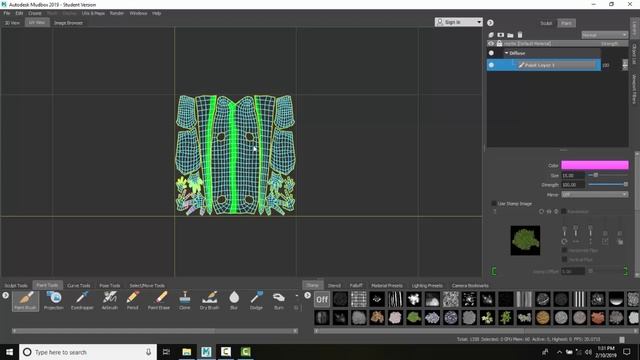Toggle the Randomize checkbox
This screenshot has width=640, height=360.
[x=564, y=211]
